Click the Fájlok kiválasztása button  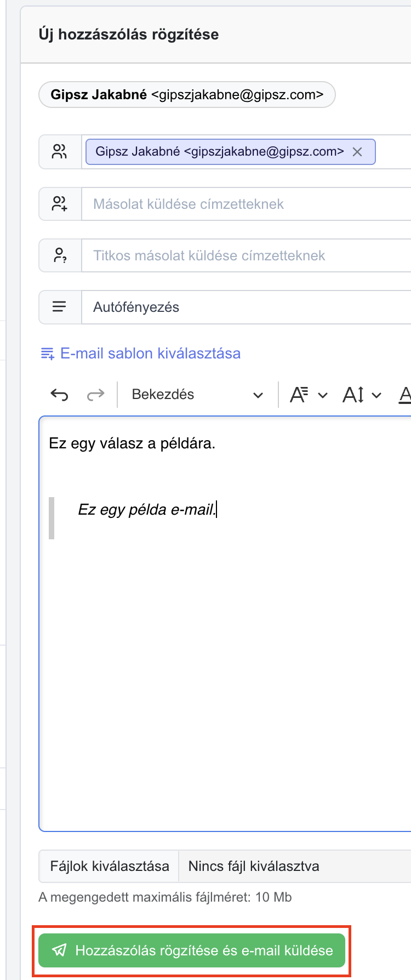[109, 866]
